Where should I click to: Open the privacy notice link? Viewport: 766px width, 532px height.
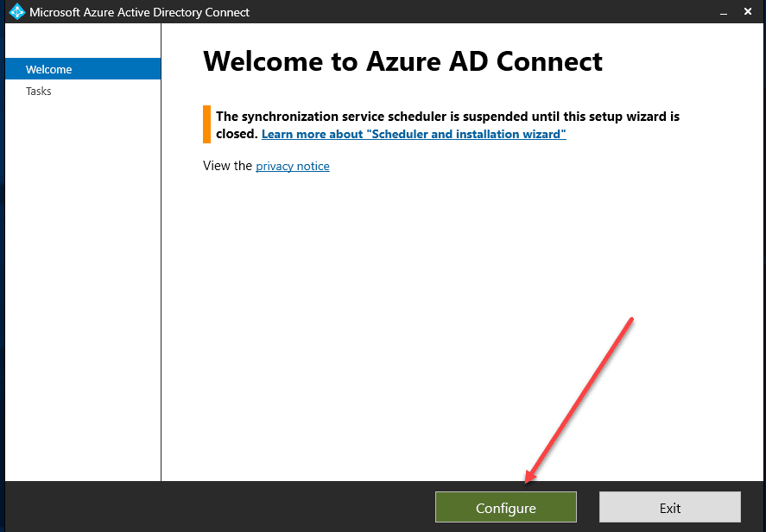coord(293,166)
